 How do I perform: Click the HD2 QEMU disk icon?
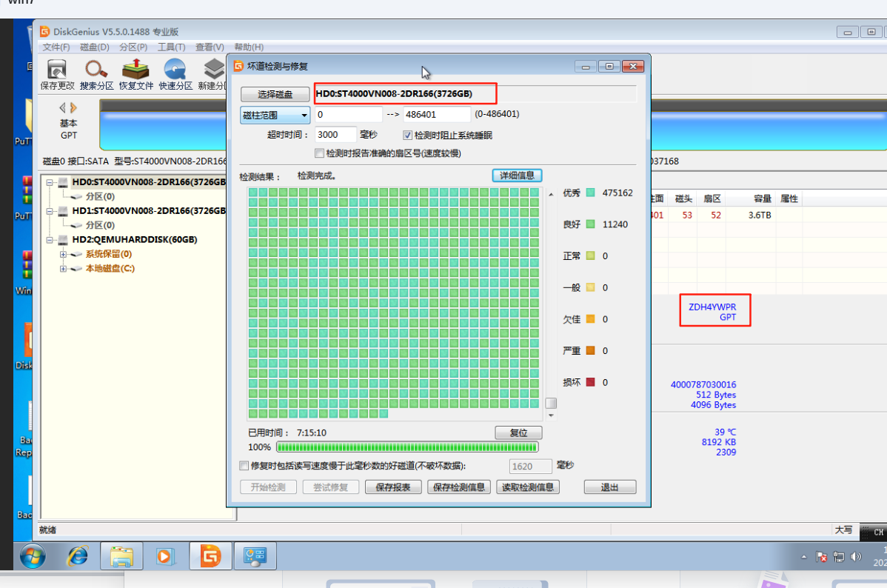click(63, 240)
